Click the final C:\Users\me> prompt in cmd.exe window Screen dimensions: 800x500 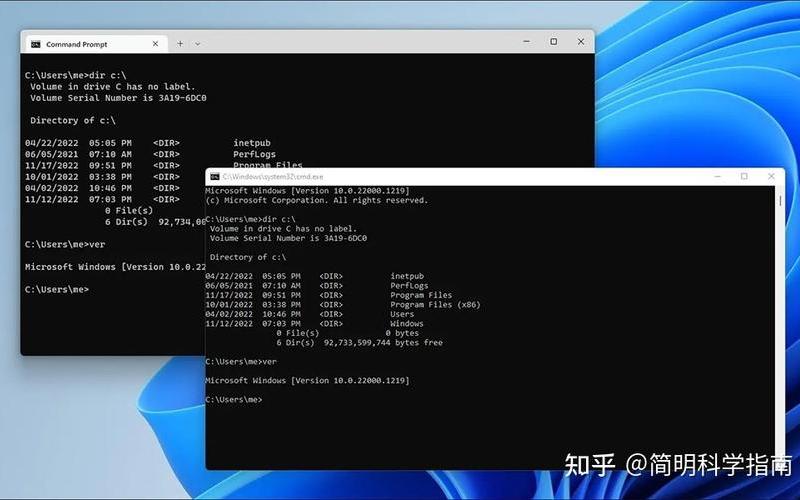point(234,399)
